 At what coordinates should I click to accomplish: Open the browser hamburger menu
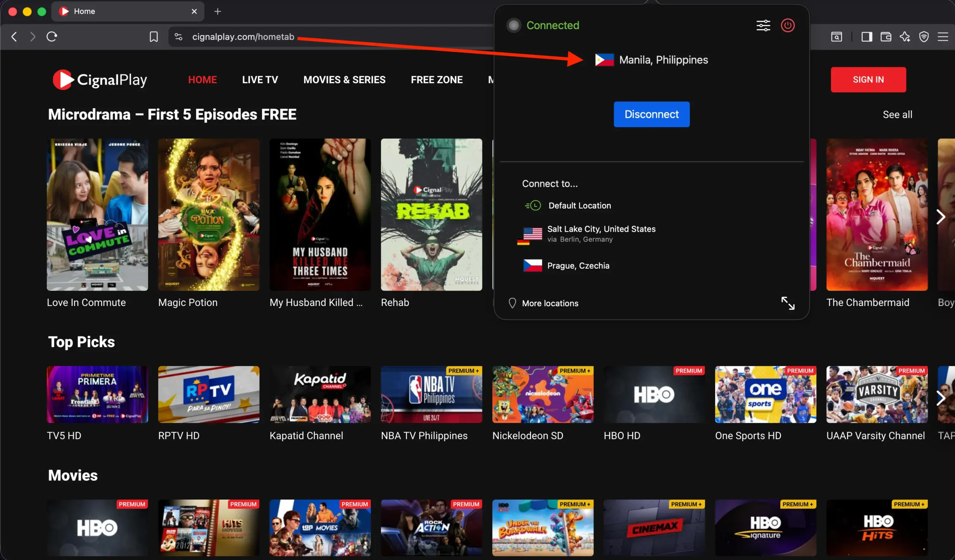(x=943, y=36)
